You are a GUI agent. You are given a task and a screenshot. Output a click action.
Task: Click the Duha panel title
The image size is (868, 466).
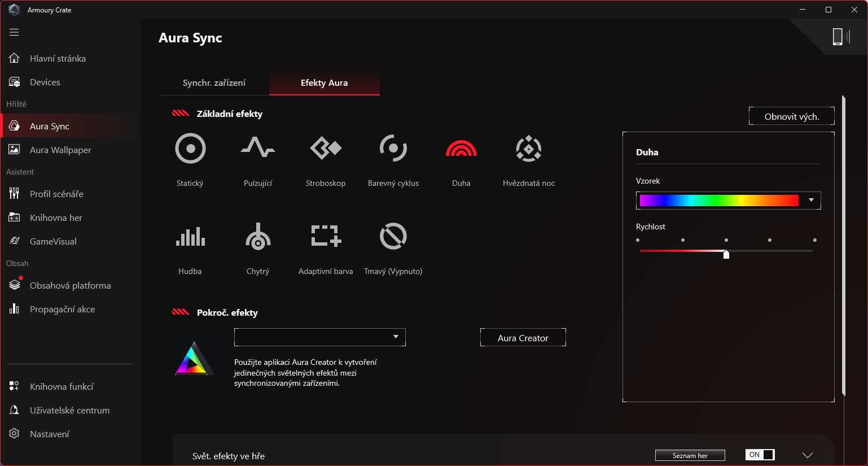click(x=647, y=152)
